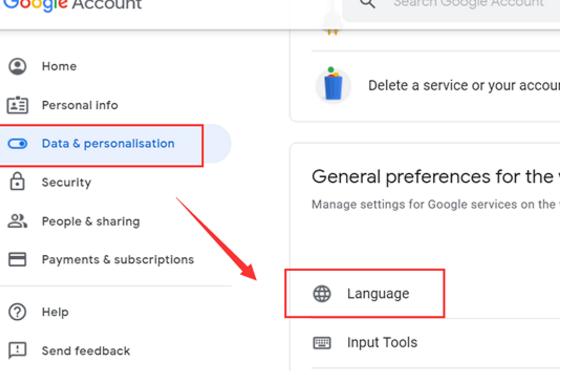Click the blue trash bin icon
Screen dimensions: 580x375
(333, 86)
